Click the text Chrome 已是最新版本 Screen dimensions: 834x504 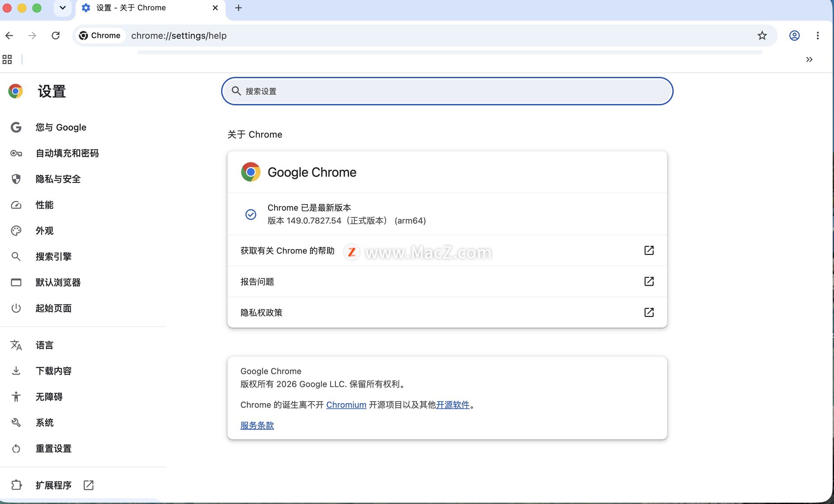309,208
